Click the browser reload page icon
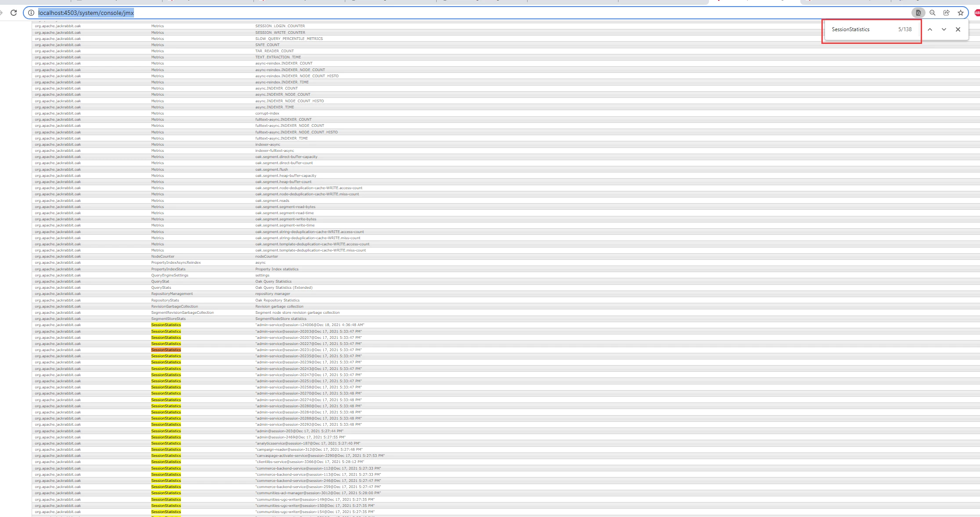The width and height of the screenshot is (980, 517). tap(14, 13)
